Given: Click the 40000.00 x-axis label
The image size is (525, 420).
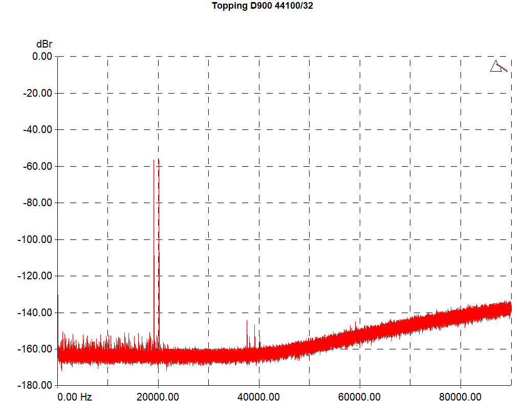Looking at the screenshot, I should click(x=258, y=397).
